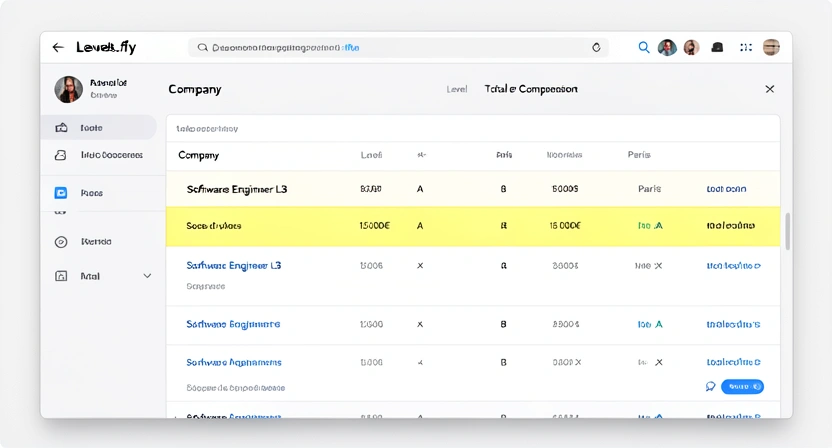Viewport: 832px width, 448px height.
Task: Click the blue square icon in the sidebar
Action: [x=61, y=193]
